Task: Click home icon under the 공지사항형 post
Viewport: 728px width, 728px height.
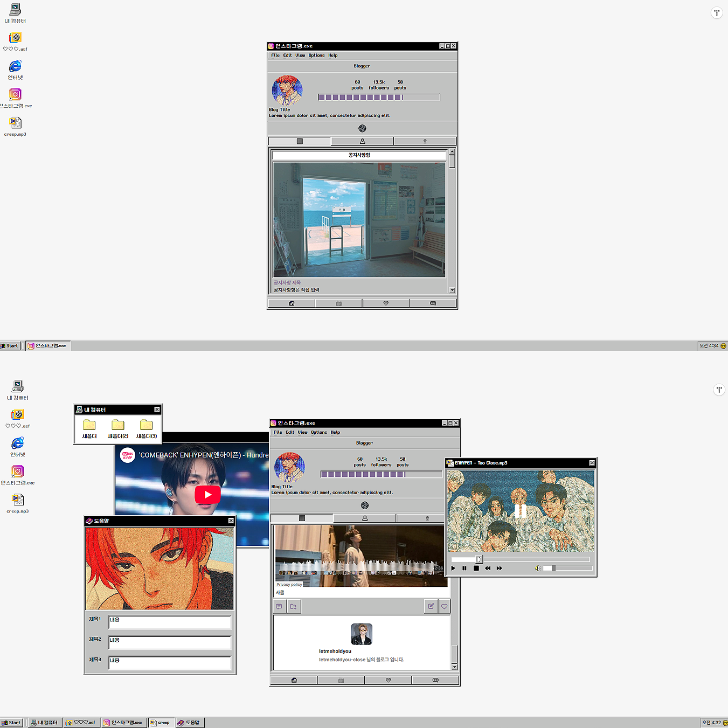Action: 292,303
